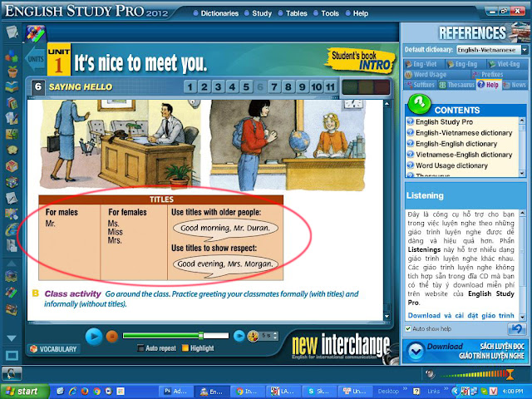Screen dimensions: 532x399
Task: Play the lesson audio
Action: tap(94, 337)
